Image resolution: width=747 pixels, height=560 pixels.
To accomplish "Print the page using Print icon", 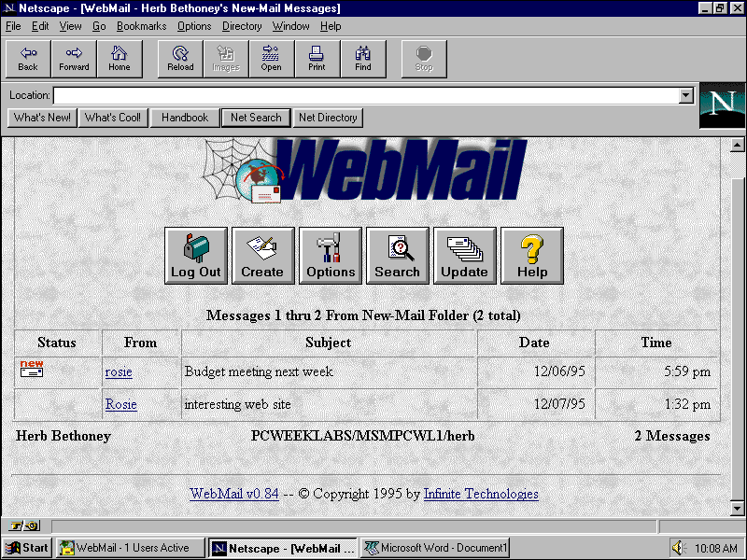I will click(x=317, y=59).
